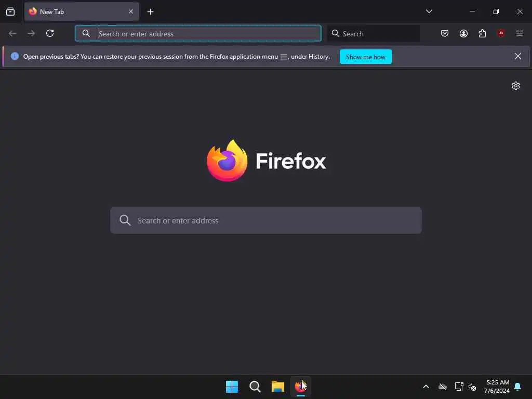Go forward one page

pos(31,33)
